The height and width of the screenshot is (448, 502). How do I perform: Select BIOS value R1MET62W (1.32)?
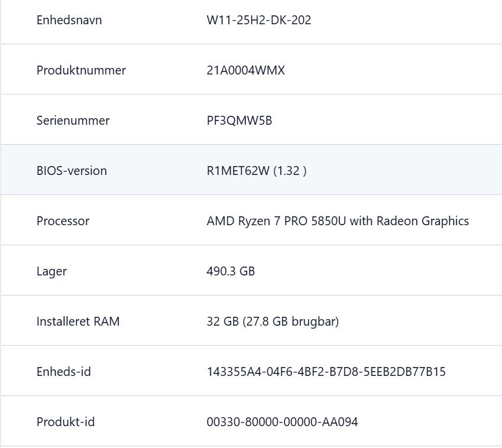pos(257,171)
